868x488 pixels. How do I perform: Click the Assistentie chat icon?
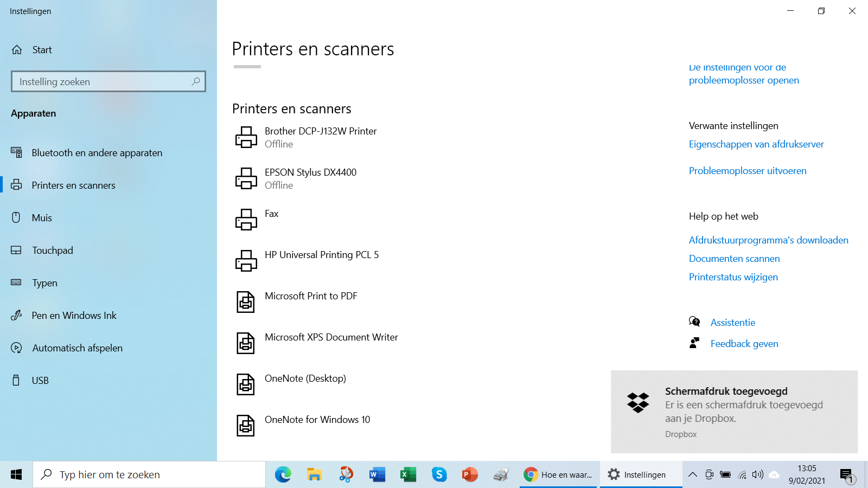click(x=694, y=322)
